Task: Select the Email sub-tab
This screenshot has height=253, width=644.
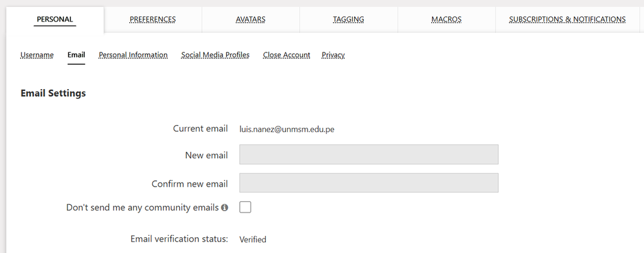Action: (76, 55)
